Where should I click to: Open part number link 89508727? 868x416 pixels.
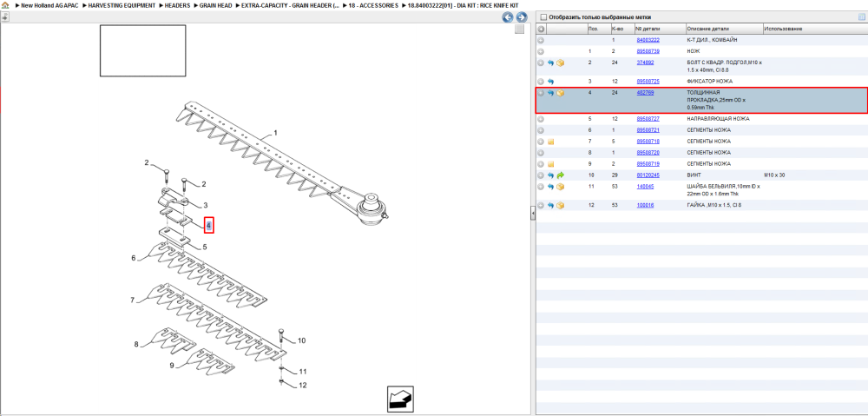(x=648, y=119)
